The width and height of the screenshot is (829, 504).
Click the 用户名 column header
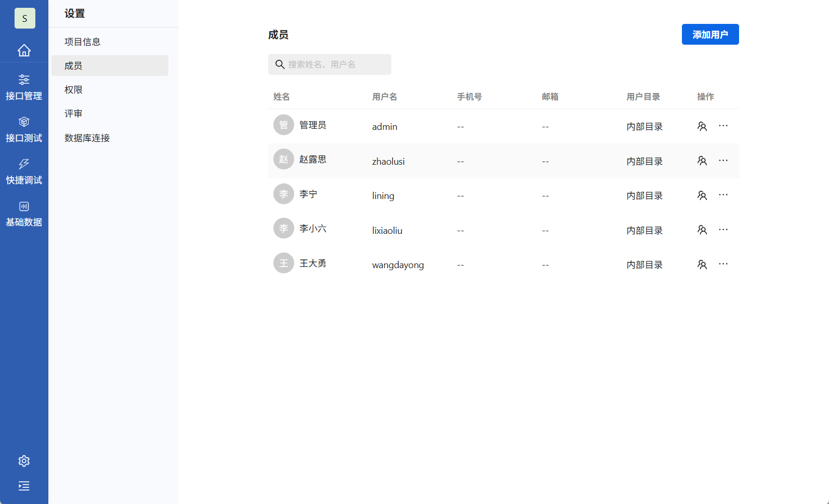pyautogui.click(x=385, y=97)
